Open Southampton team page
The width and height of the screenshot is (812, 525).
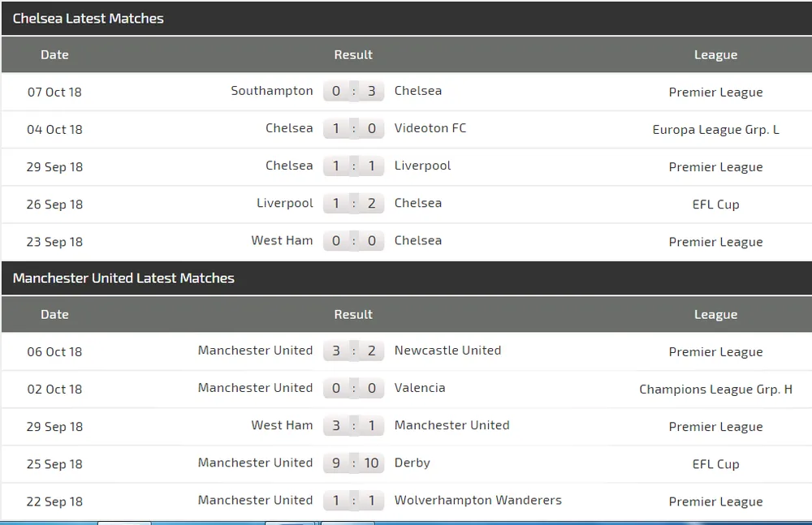[272, 91]
